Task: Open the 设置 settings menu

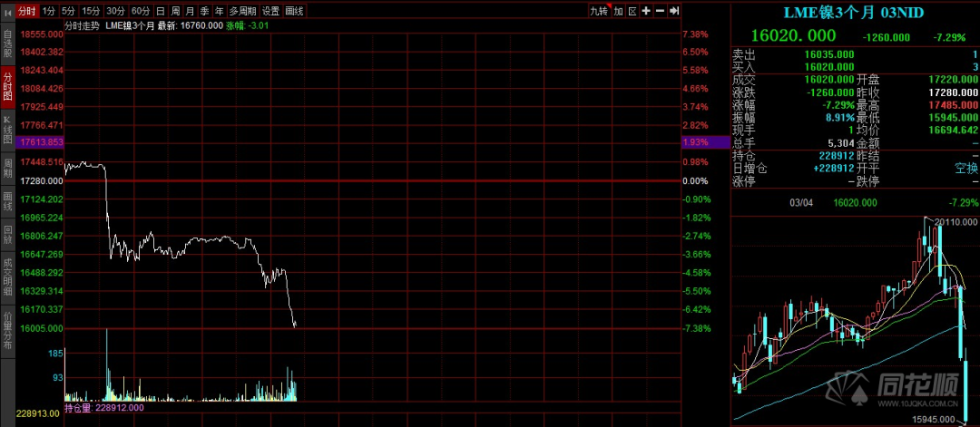Action: click(x=270, y=11)
